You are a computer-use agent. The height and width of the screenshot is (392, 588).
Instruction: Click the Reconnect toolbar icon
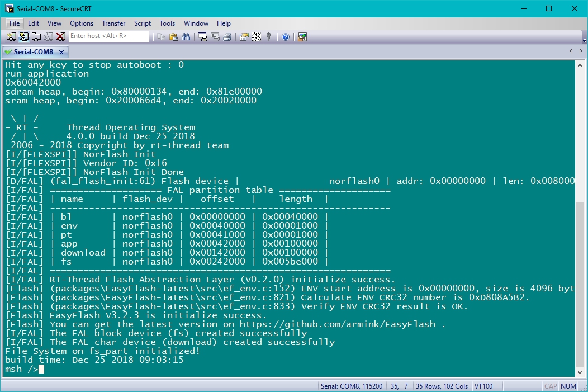[49, 37]
